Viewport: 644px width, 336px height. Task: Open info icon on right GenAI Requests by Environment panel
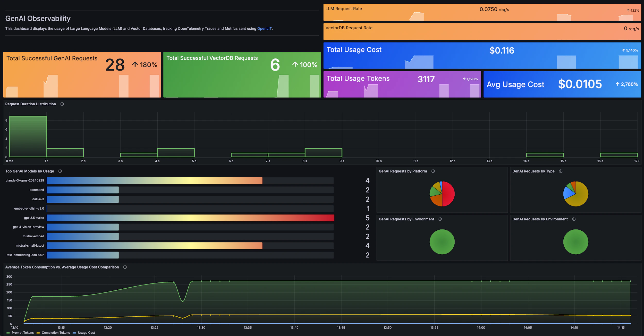(574, 219)
